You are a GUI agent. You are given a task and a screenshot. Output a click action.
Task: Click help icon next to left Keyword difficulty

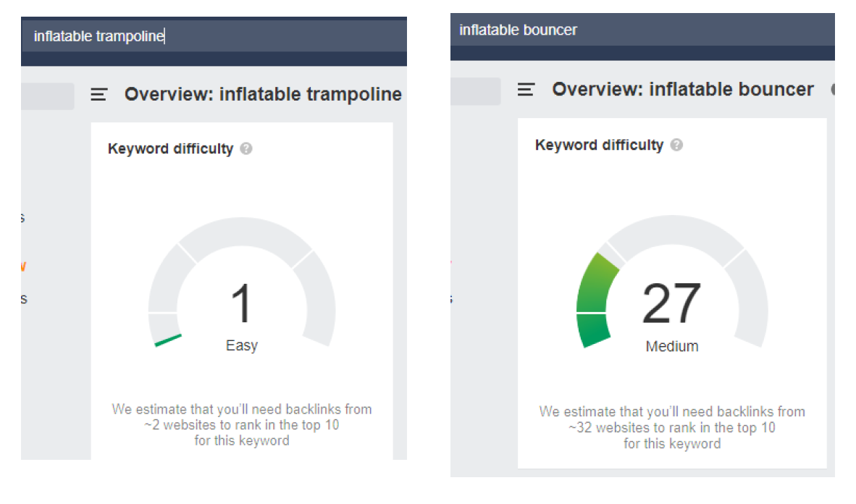[246, 148]
